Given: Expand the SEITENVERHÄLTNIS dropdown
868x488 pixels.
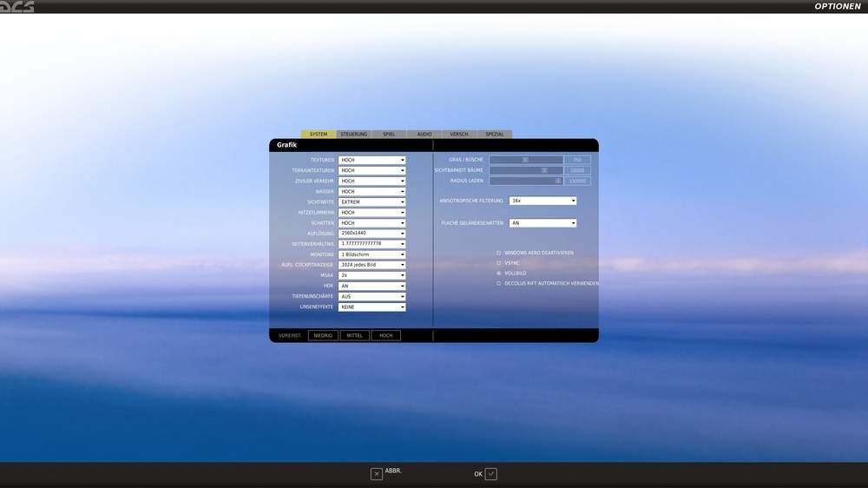Looking at the screenshot, I should point(372,244).
